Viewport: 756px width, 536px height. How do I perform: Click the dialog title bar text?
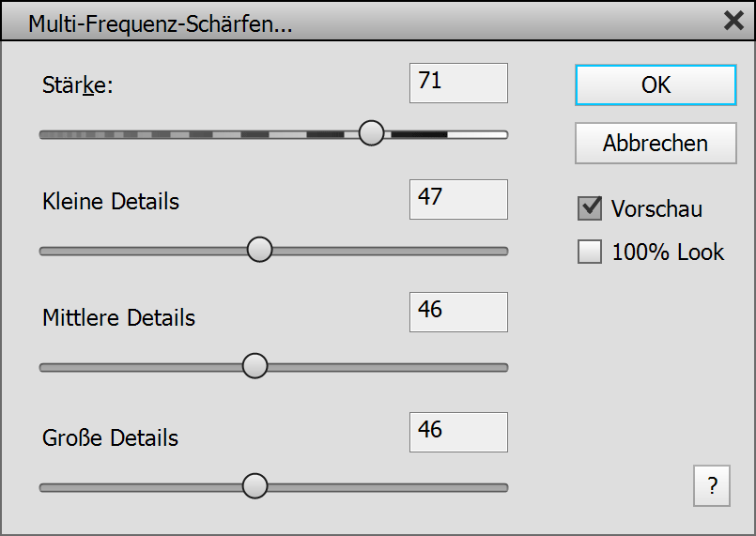coord(160,24)
